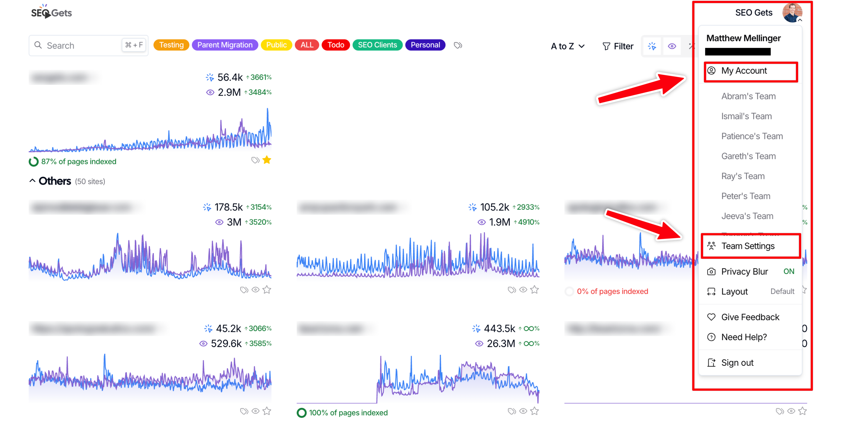868x435 pixels.
Task: Toggle eye visibility on 45.2k site card
Action: [x=255, y=411]
